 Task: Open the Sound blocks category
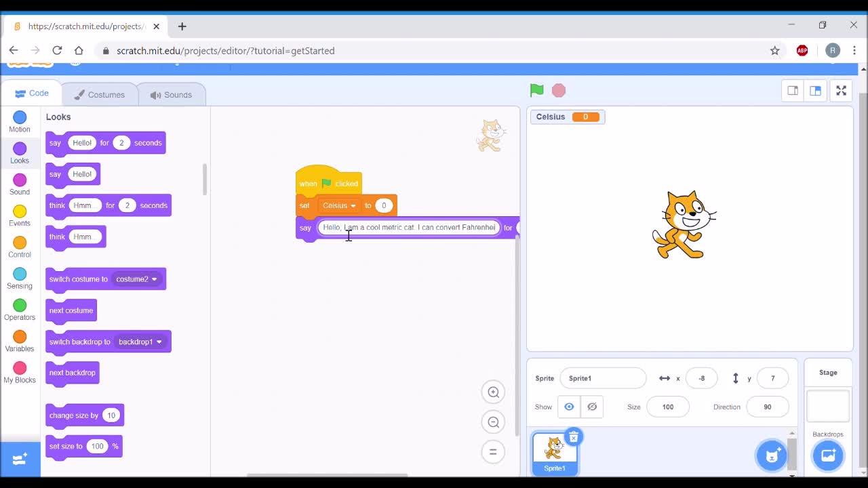click(20, 184)
